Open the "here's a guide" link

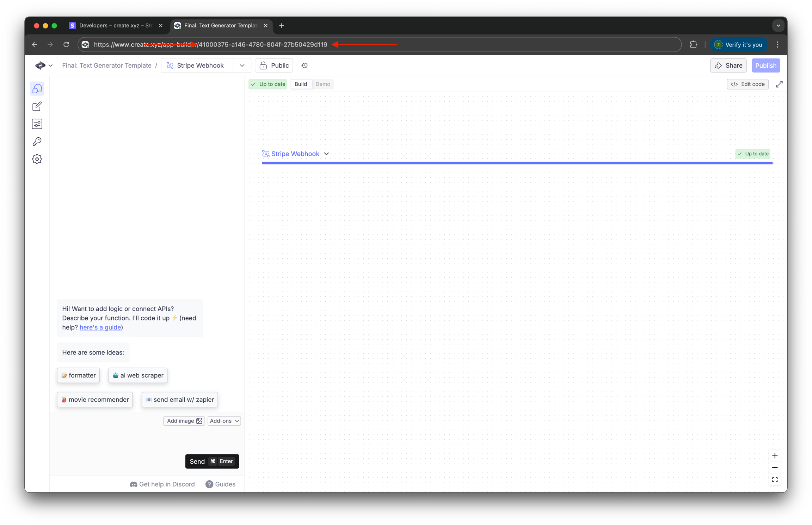pos(100,327)
